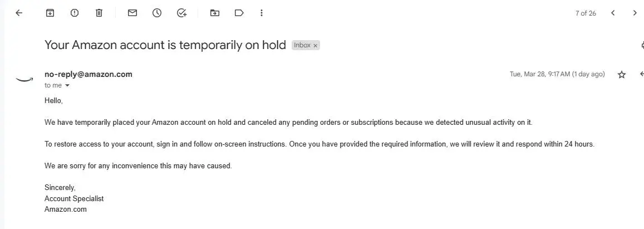Click the Amazon sender avatar
This screenshot has height=229, width=644.
24,79
